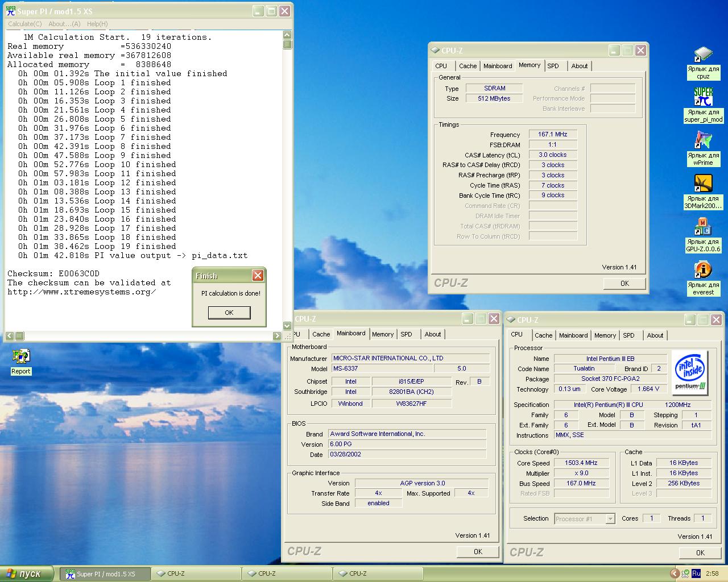Select About tab in CPU CPU-Z window
The image size is (728, 582).
655,335
